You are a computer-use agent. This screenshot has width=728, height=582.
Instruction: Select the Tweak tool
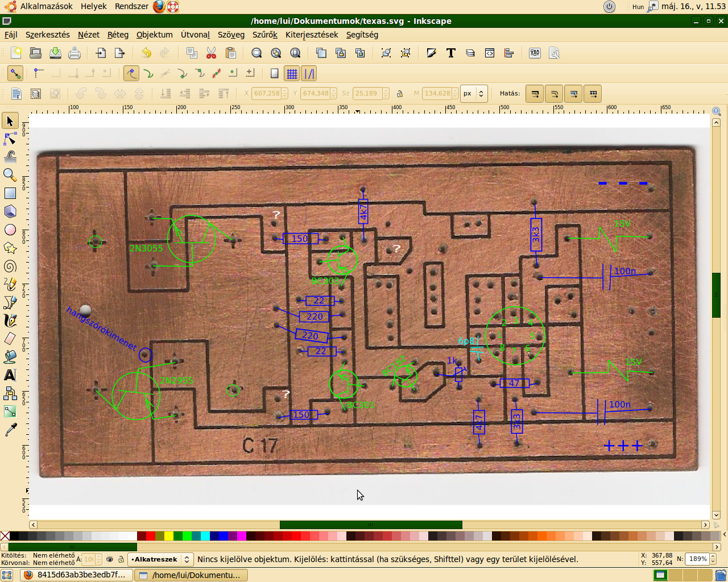[x=10, y=156]
